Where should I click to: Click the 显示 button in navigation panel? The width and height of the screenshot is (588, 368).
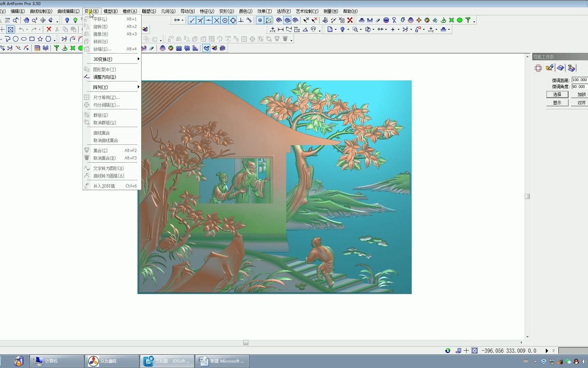pos(557,103)
